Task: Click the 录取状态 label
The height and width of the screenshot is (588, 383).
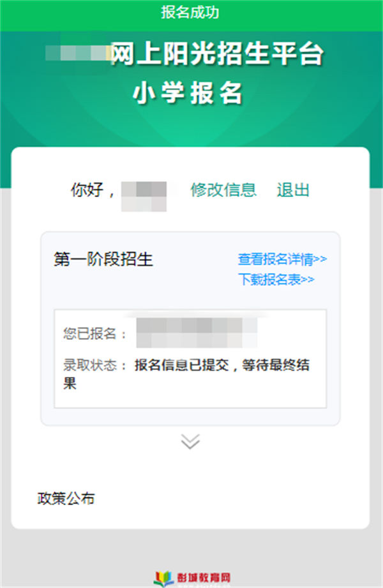Action: pos(95,365)
